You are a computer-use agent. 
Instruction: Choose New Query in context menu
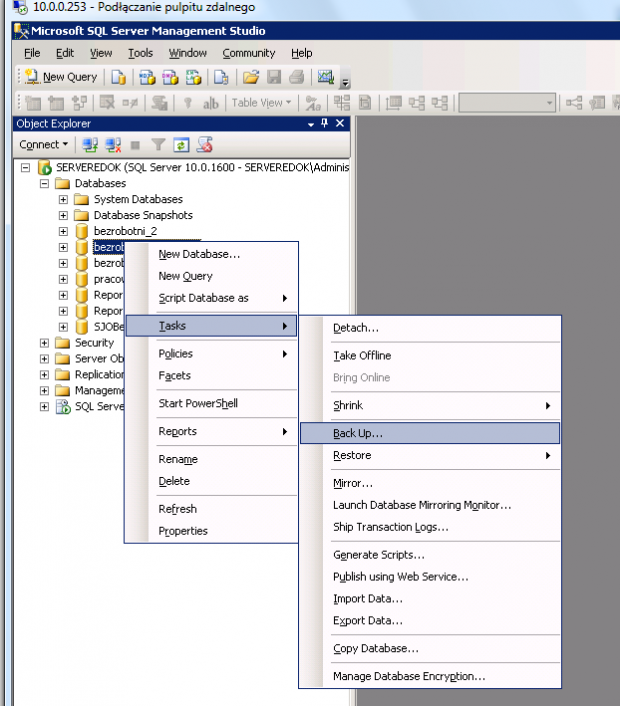click(x=212, y=276)
